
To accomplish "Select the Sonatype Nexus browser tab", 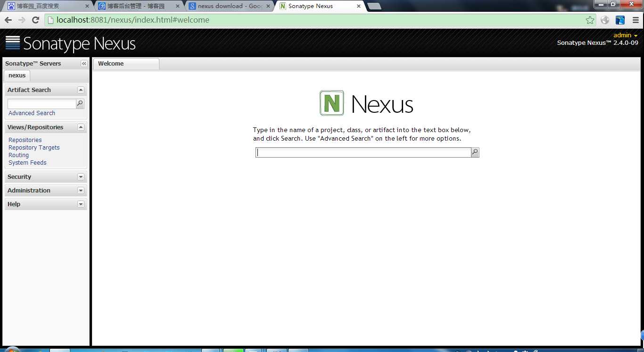I will click(x=320, y=6).
